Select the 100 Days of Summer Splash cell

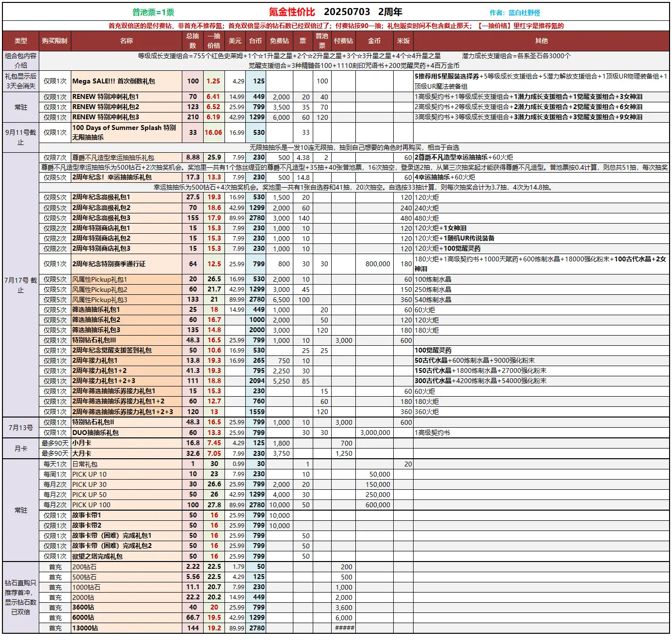point(127,132)
